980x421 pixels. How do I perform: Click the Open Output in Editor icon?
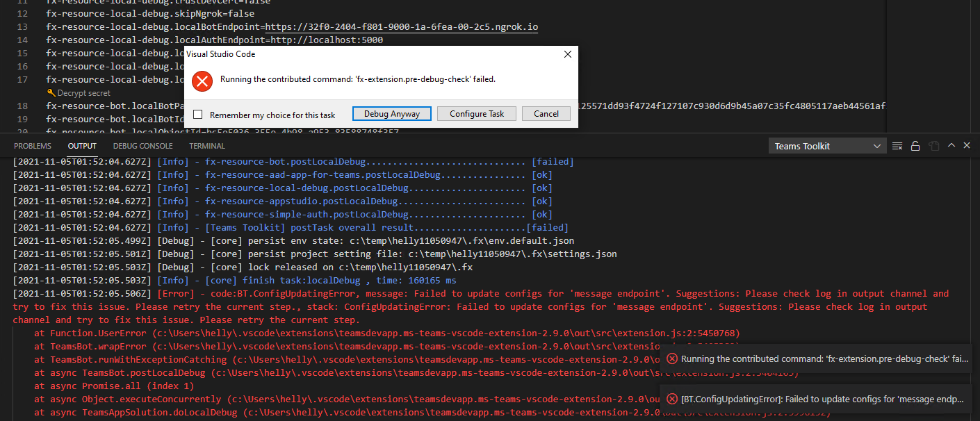pyautogui.click(x=934, y=145)
